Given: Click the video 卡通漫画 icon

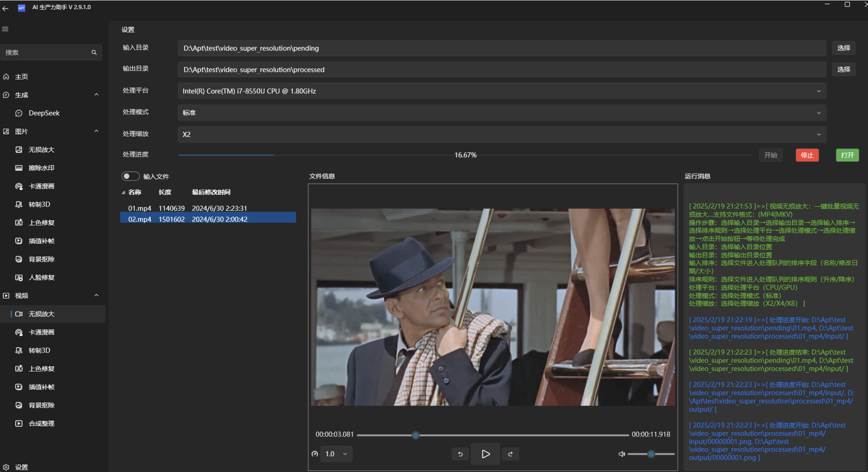Looking at the screenshot, I should pyautogui.click(x=19, y=332).
